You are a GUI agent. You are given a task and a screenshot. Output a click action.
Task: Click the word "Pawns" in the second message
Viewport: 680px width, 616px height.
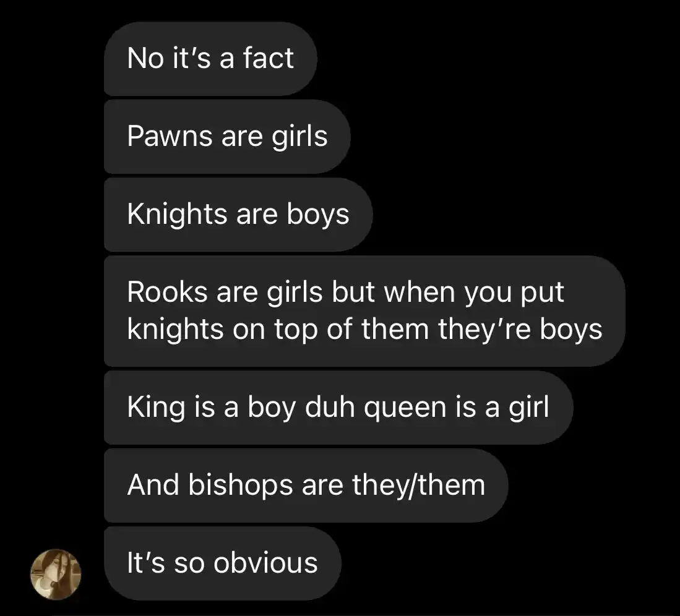[x=170, y=137]
